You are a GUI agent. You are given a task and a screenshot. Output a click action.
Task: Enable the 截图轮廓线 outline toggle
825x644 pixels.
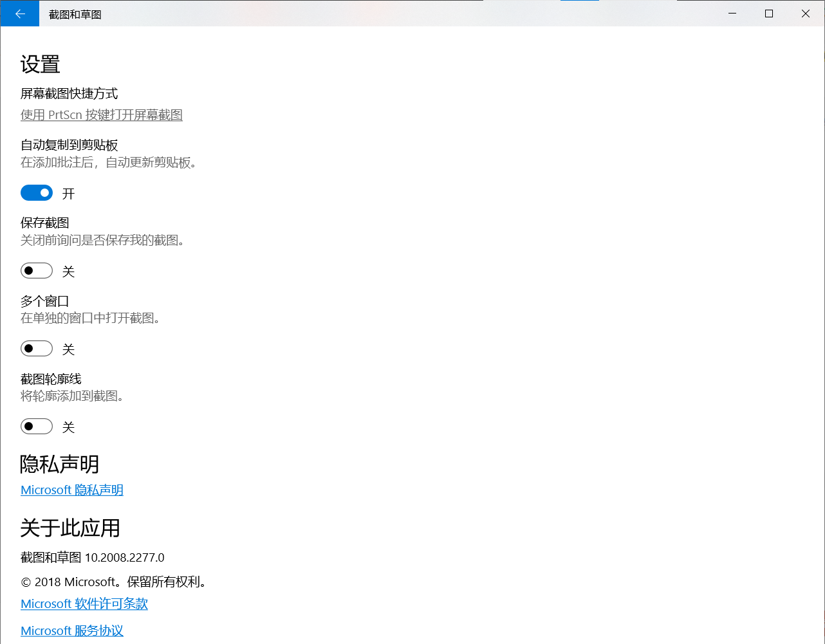(37, 426)
